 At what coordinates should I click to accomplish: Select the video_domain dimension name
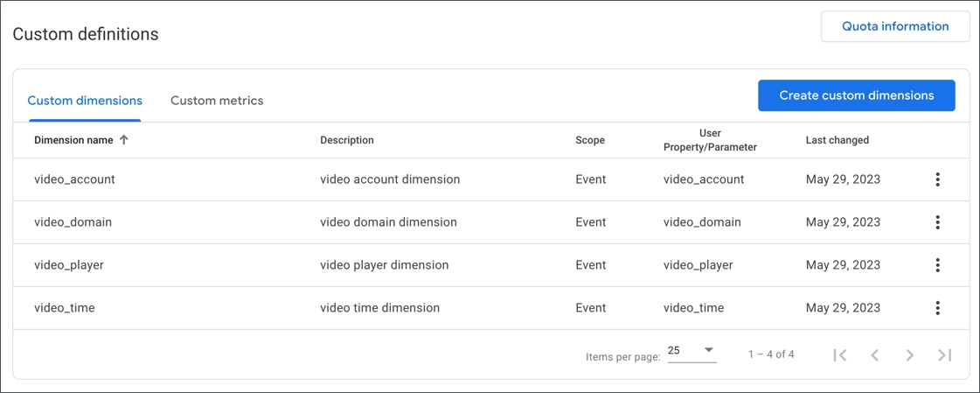tap(73, 222)
